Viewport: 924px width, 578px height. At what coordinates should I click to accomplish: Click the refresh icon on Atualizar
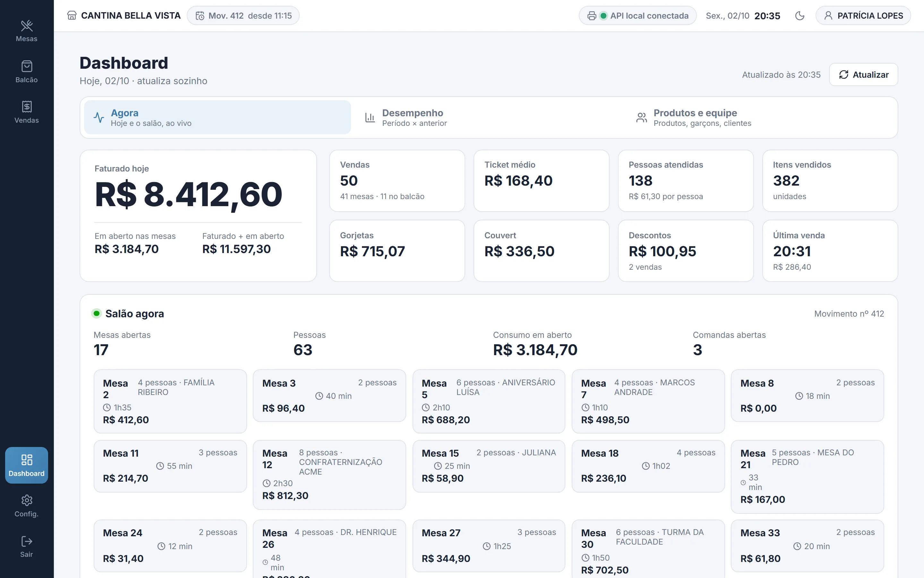pyautogui.click(x=843, y=74)
